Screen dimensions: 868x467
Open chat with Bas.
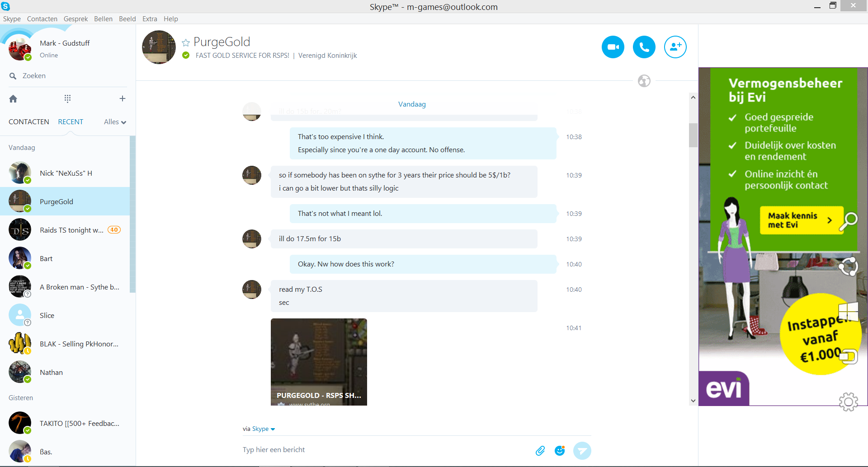pos(65,452)
